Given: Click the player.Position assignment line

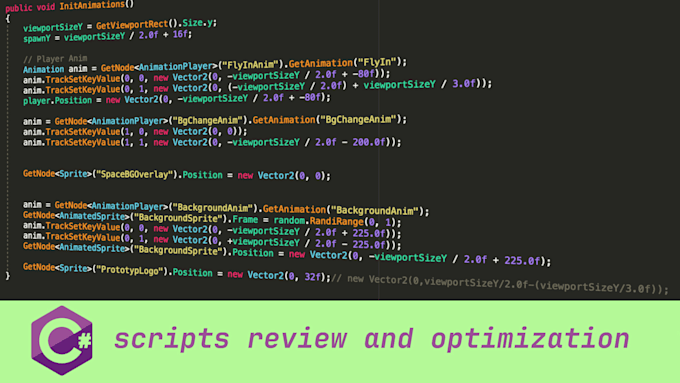Looking at the screenshot, I should [x=177, y=99].
